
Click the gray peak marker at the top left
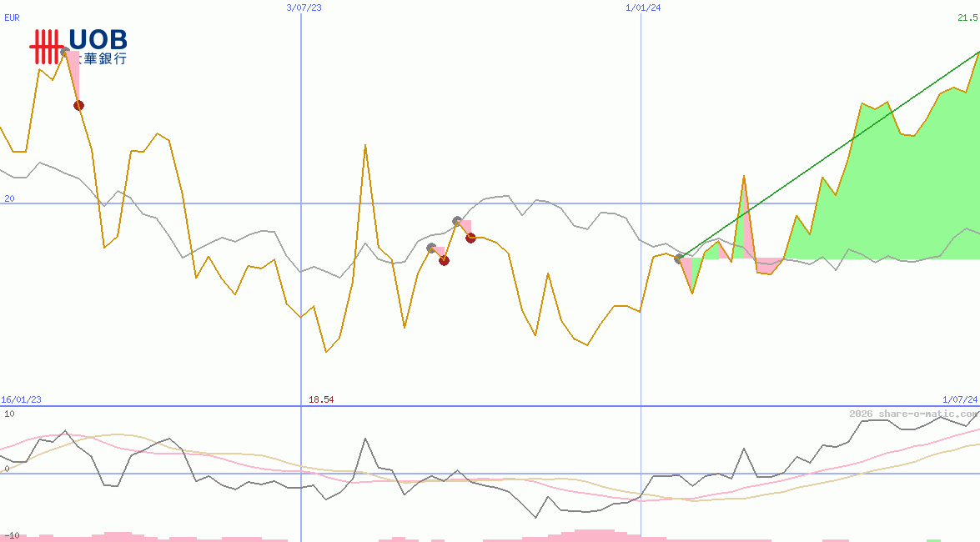point(63,50)
